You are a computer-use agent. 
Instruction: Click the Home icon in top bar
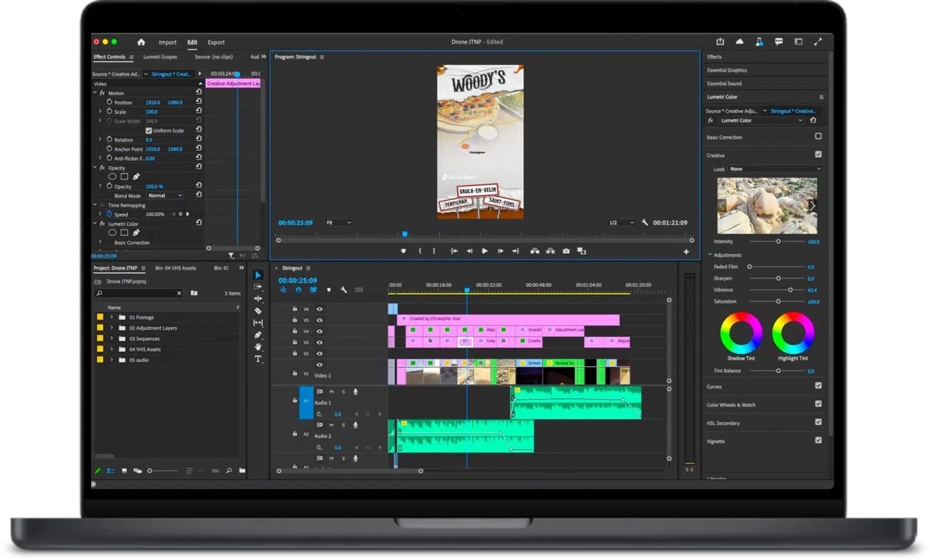point(141,42)
